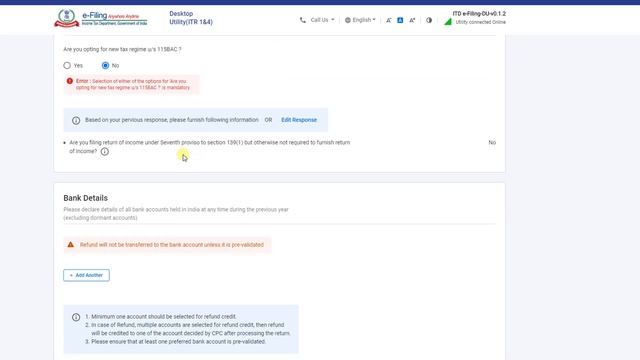
Task: Reset font size with default A icon
Action: click(x=400, y=20)
